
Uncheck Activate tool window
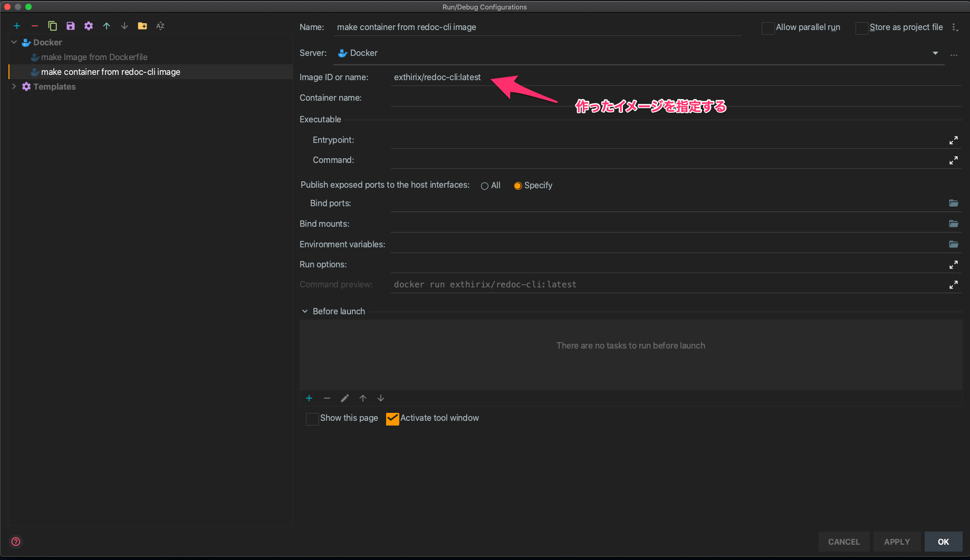[x=392, y=419]
